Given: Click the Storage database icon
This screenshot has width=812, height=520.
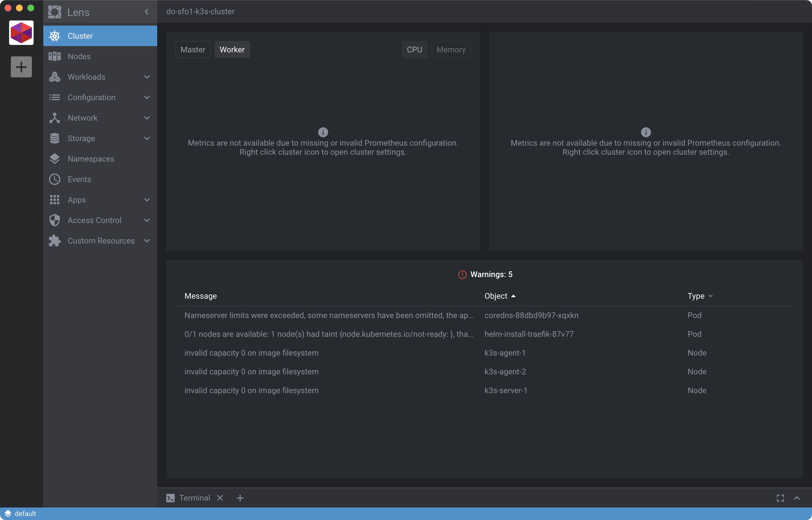Looking at the screenshot, I should point(54,139).
